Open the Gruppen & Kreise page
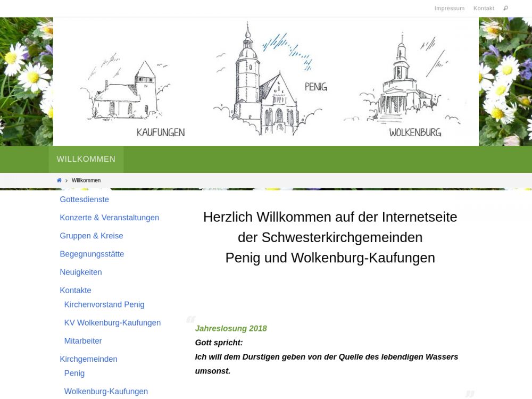 [91, 236]
